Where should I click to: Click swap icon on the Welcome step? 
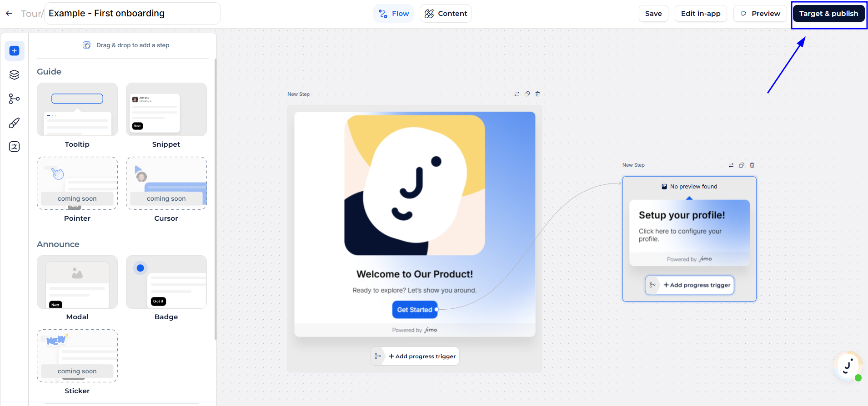(517, 94)
